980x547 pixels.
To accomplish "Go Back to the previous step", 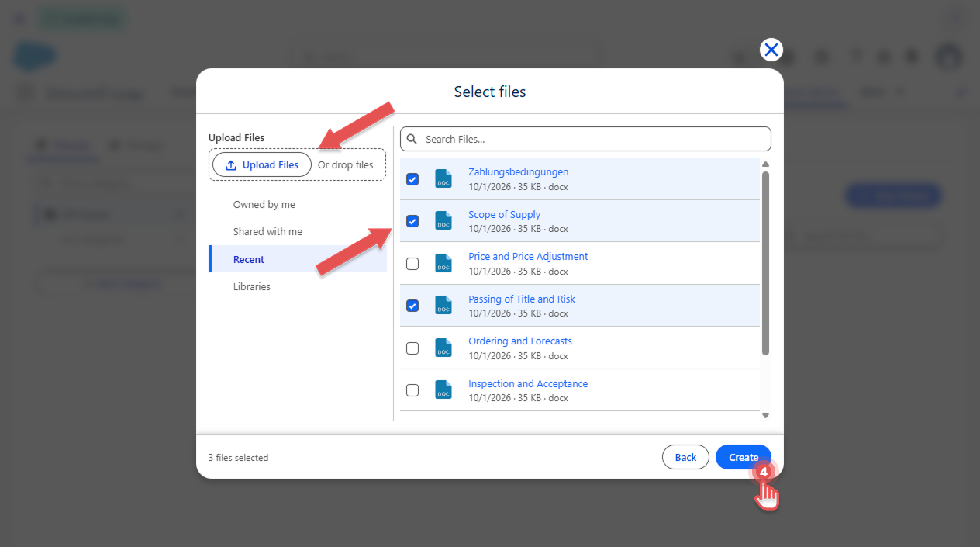I will pyautogui.click(x=685, y=457).
